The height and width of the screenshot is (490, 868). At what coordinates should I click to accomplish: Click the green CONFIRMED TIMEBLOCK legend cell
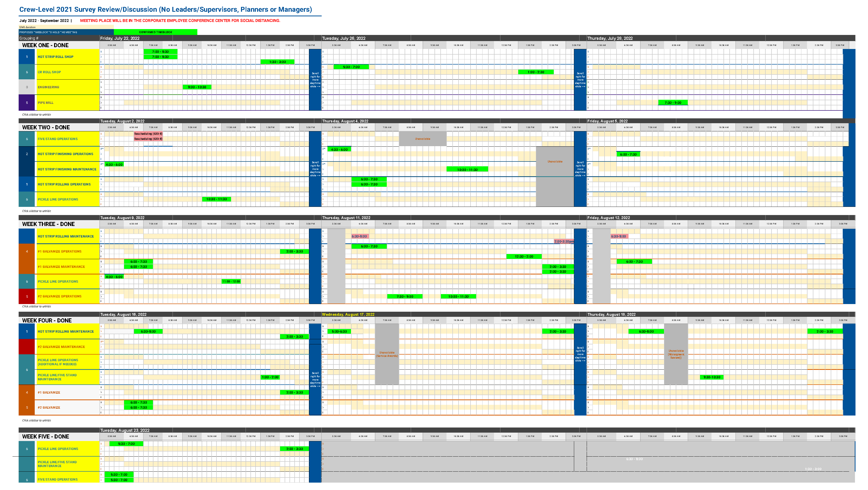[x=155, y=32]
